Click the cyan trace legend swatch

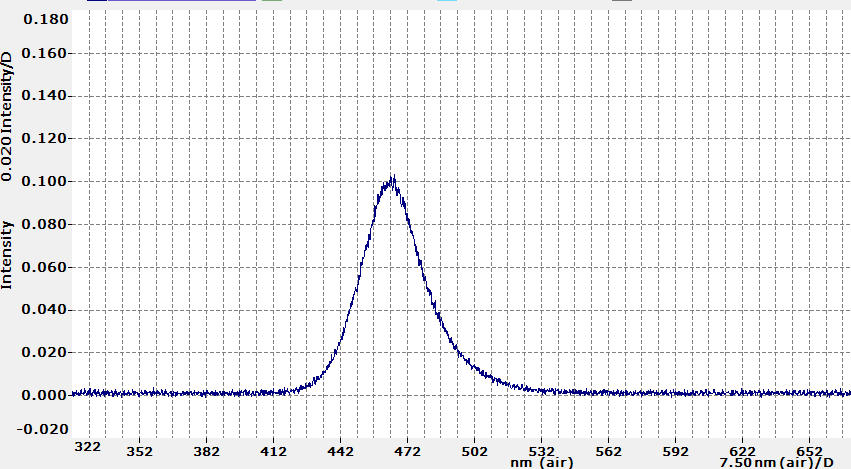click(447, 2)
